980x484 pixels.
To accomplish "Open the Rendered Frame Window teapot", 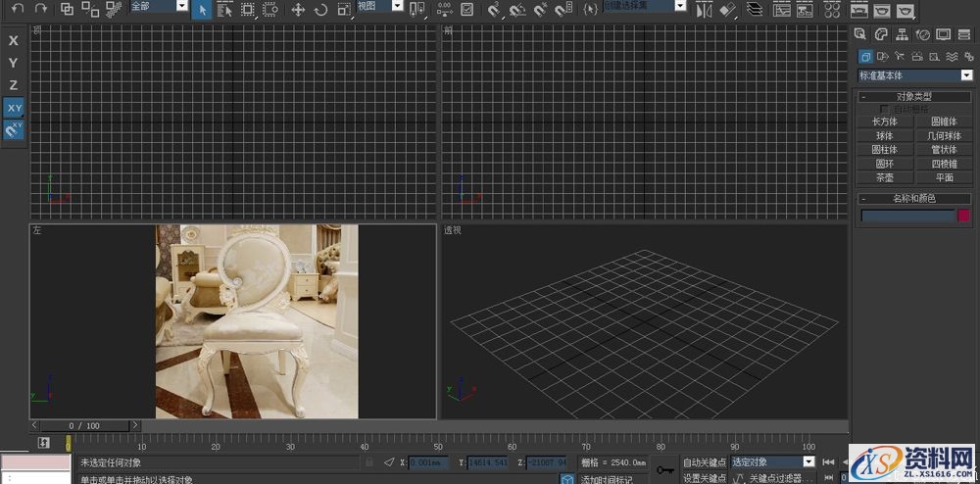I will [x=882, y=10].
